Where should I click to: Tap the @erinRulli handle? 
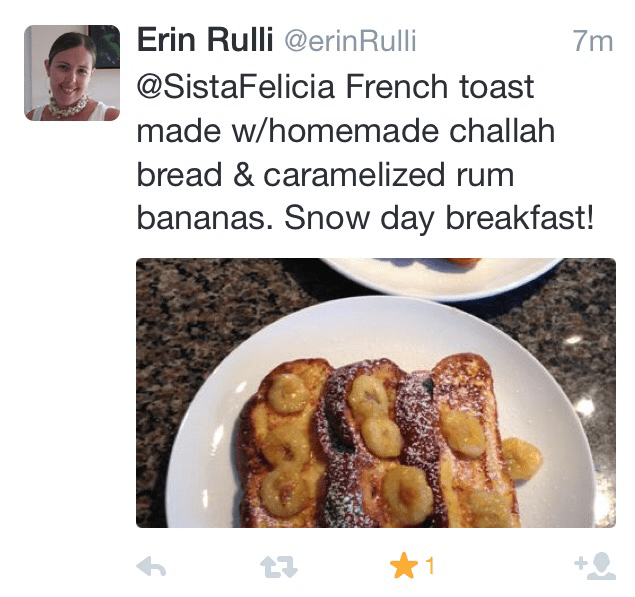click(x=350, y=42)
